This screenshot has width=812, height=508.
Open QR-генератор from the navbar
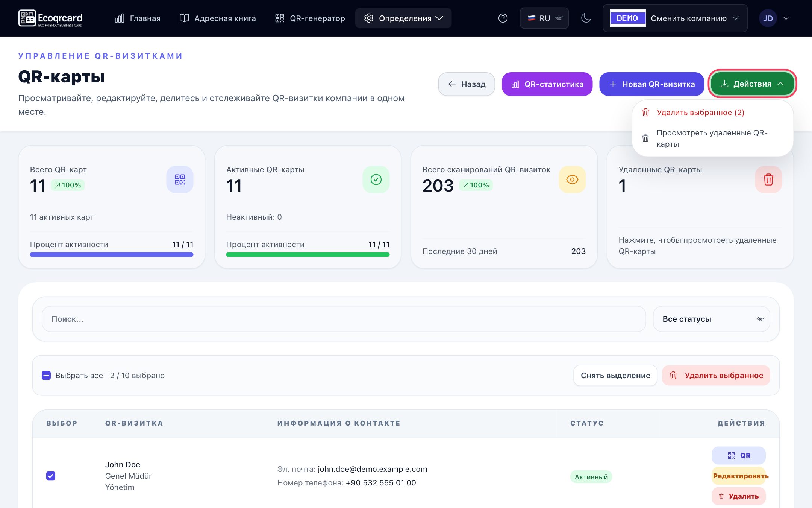pyautogui.click(x=310, y=18)
